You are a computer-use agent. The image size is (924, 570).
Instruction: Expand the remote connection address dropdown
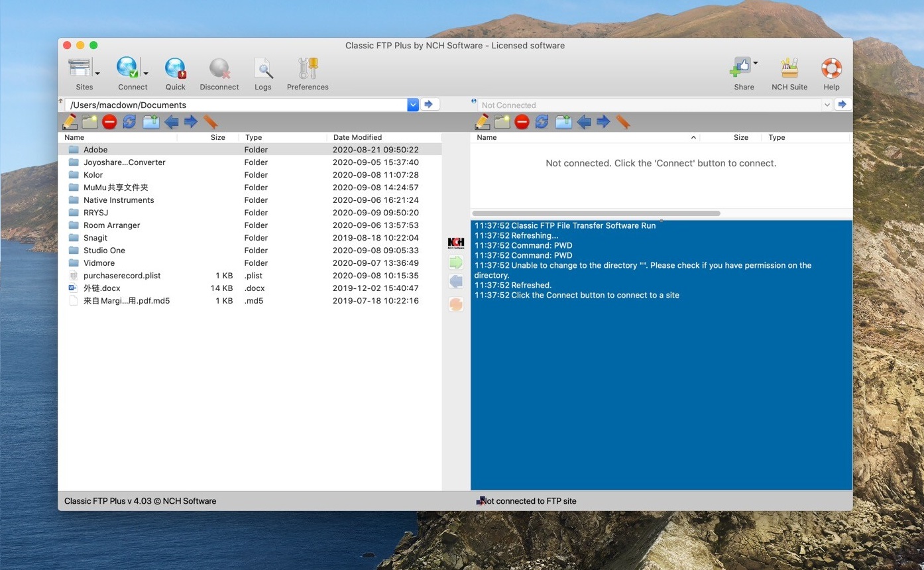pos(827,104)
